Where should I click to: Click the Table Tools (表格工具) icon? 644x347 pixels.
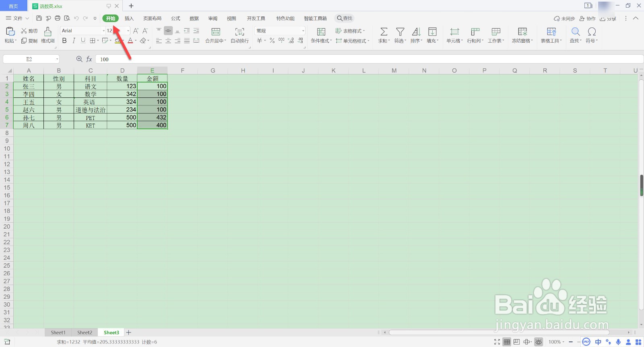(x=551, y=32)
